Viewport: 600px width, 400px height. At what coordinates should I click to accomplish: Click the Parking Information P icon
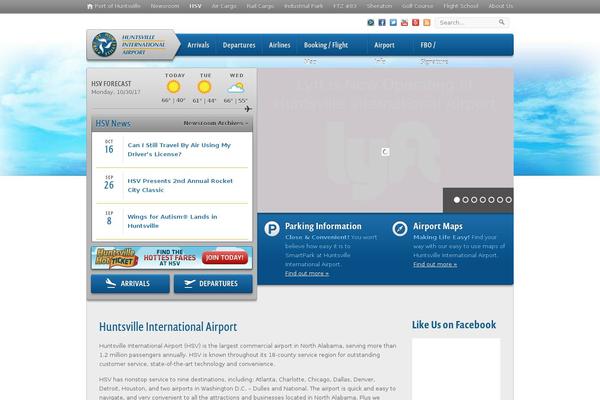point(272,229)
